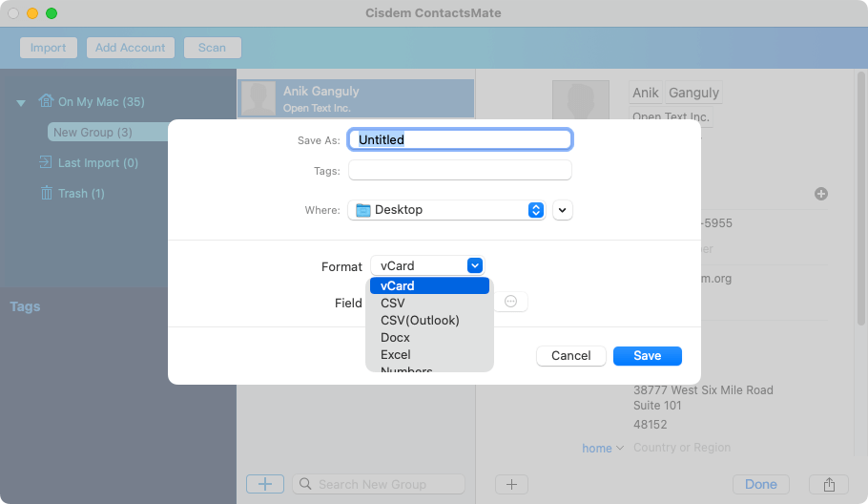Viewport: 868px width, 504px height.
Task: Click the Desktop folder icon
Action: tap(363, 210)
